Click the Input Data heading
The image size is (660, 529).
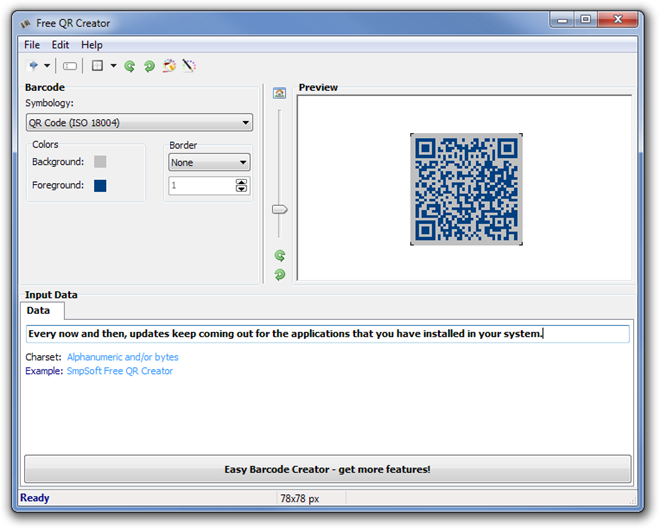51,295
